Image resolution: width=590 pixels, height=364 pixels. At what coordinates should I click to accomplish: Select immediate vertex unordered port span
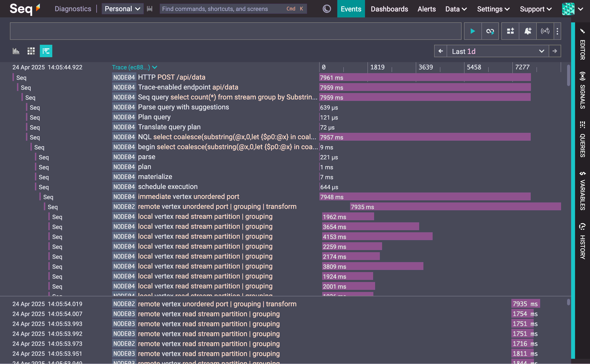click(x=188, y=197)
